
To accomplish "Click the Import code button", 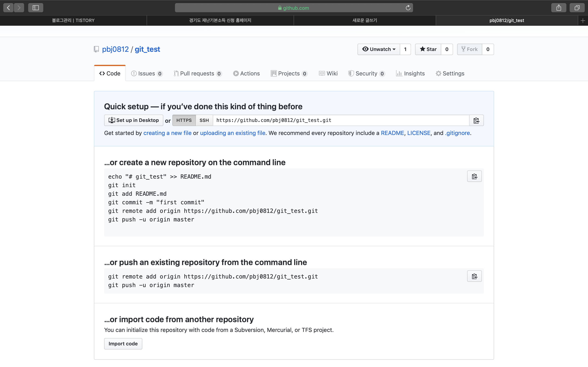I will [x=123, y=344].
